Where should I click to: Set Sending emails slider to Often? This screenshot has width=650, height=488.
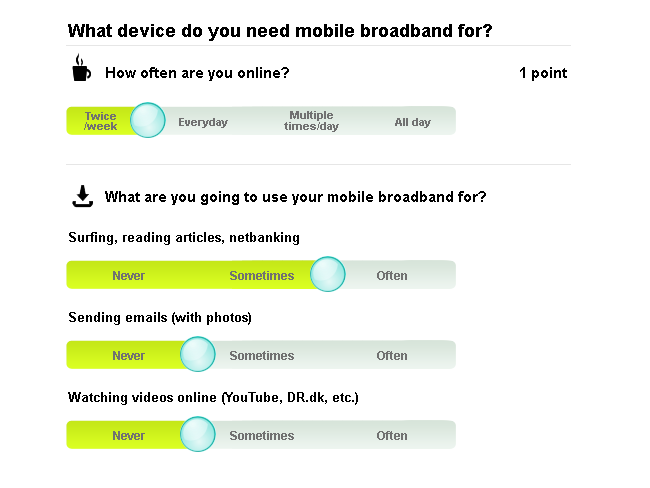click(x=392, y=355)
